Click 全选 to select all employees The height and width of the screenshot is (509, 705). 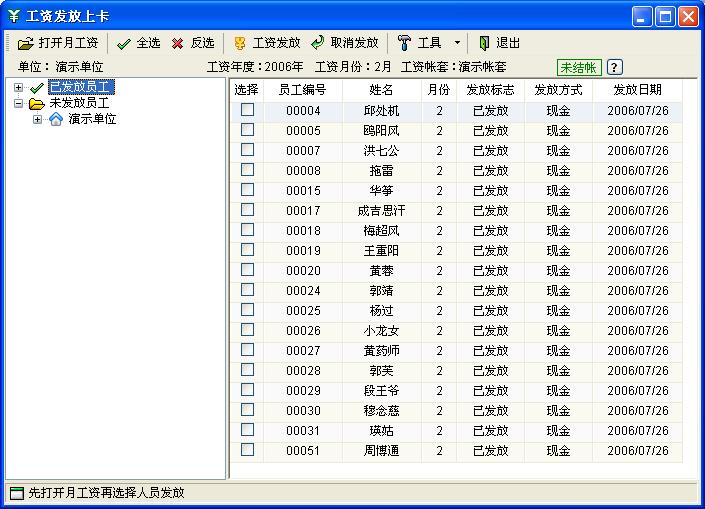tap(138, 43)
